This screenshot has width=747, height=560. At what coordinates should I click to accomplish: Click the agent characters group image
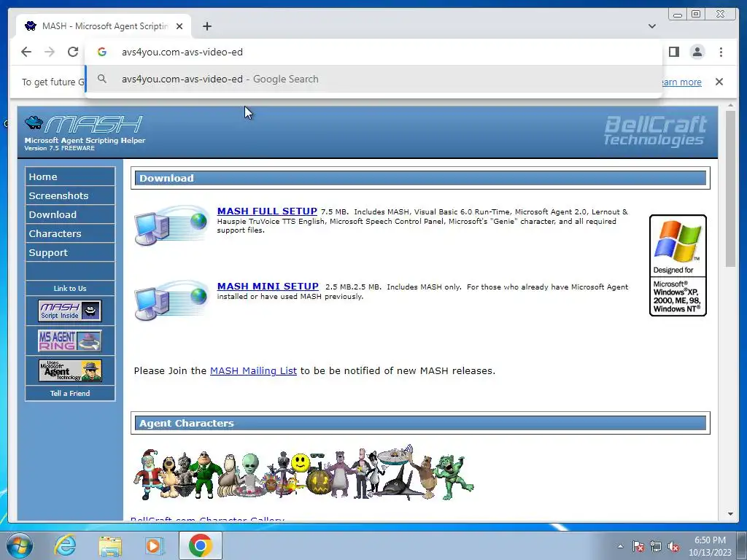[303, 472]
